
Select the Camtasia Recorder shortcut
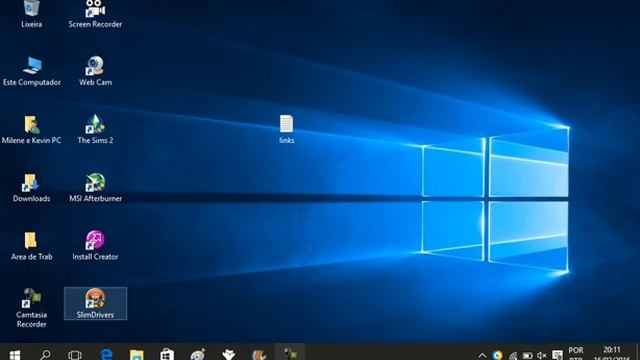pos(31,308)
